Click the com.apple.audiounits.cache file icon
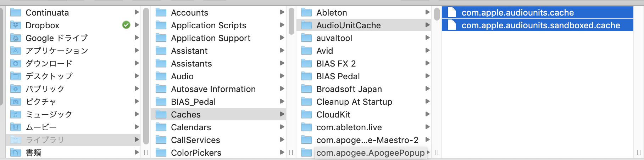This screenshot has width=644, height=160. (452, 12)
